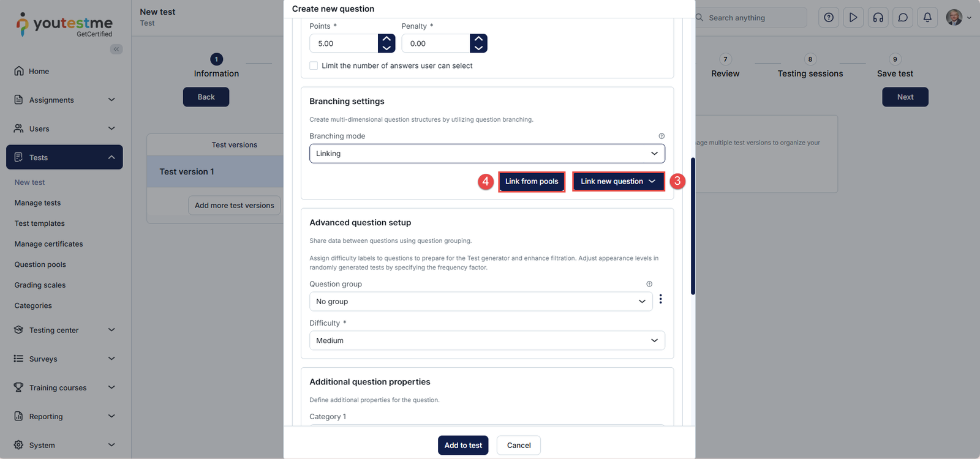The image size is (980, 459).
Task: Enable limit number of answers checkbox
Action: (x=314, y=66)
